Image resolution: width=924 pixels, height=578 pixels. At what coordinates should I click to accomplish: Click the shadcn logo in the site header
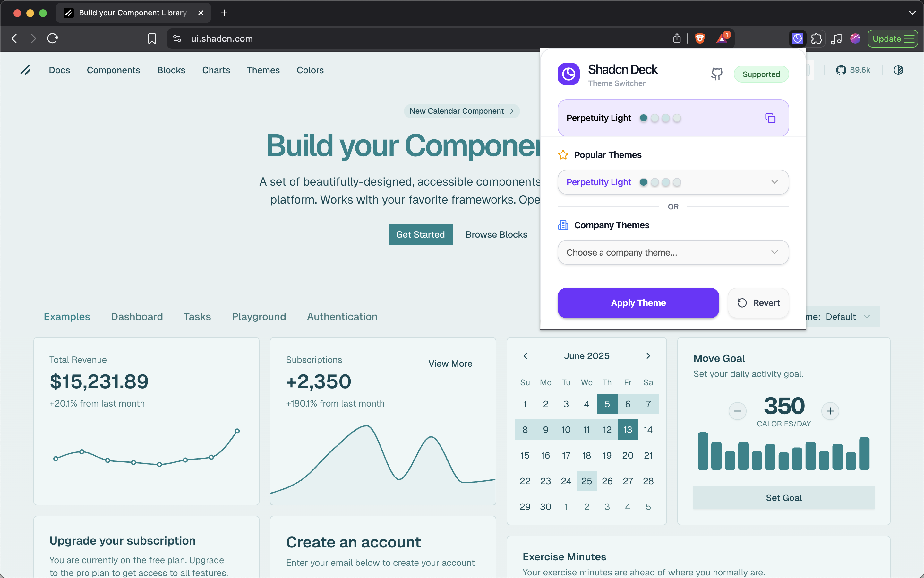click(26, 70)
